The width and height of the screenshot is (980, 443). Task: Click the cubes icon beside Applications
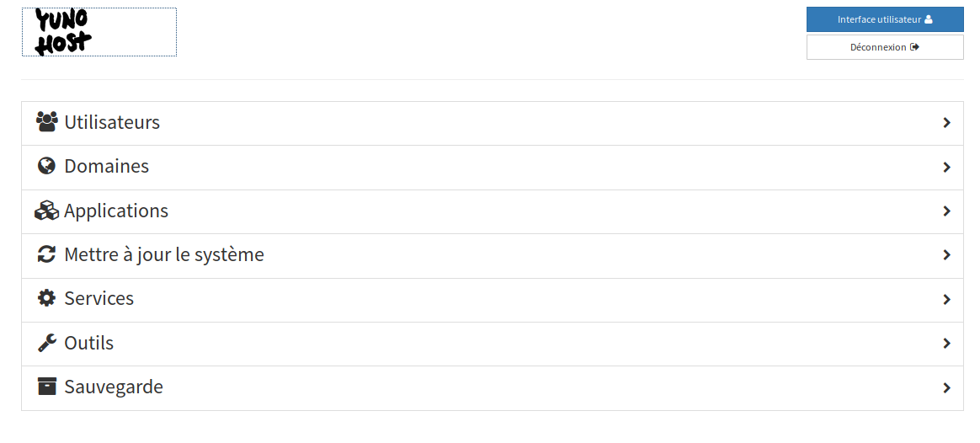point(47,211)
